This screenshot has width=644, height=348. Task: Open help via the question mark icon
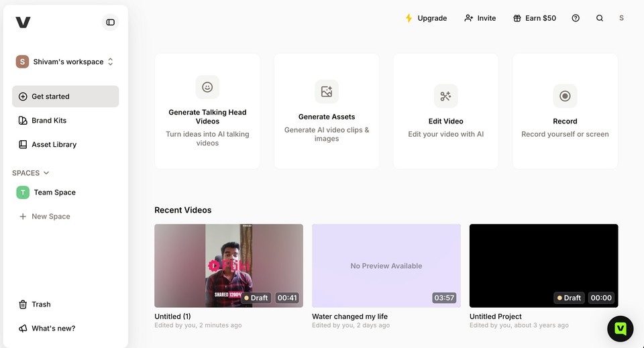[576, 18]
